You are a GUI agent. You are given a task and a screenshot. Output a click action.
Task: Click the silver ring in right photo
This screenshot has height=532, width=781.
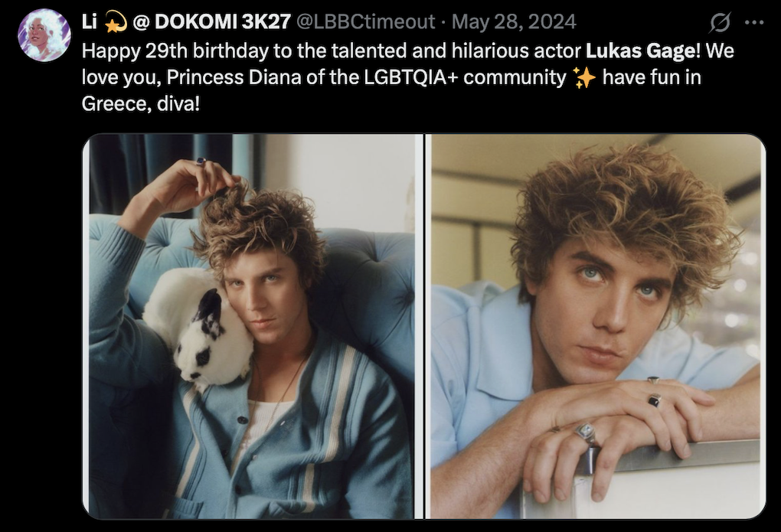(x=585, y=433)
